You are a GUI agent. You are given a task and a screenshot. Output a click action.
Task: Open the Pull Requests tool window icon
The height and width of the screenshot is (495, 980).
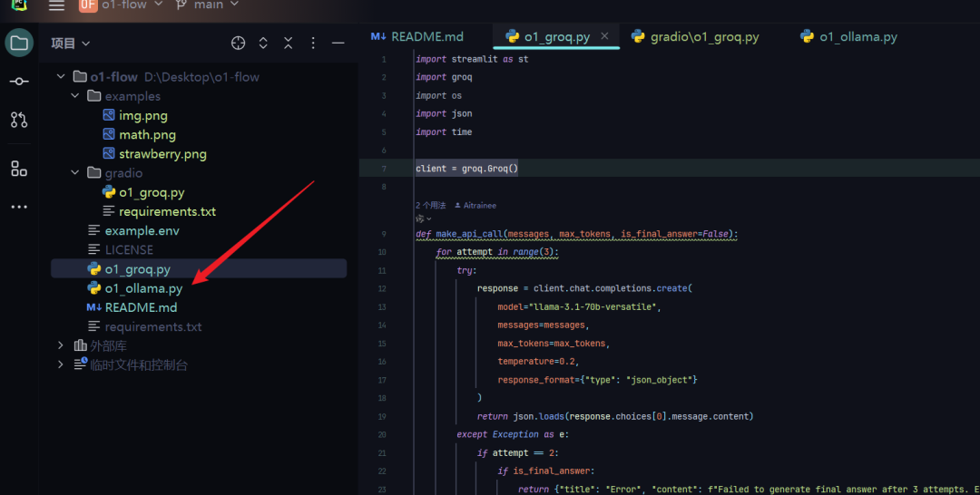point(19,120)
